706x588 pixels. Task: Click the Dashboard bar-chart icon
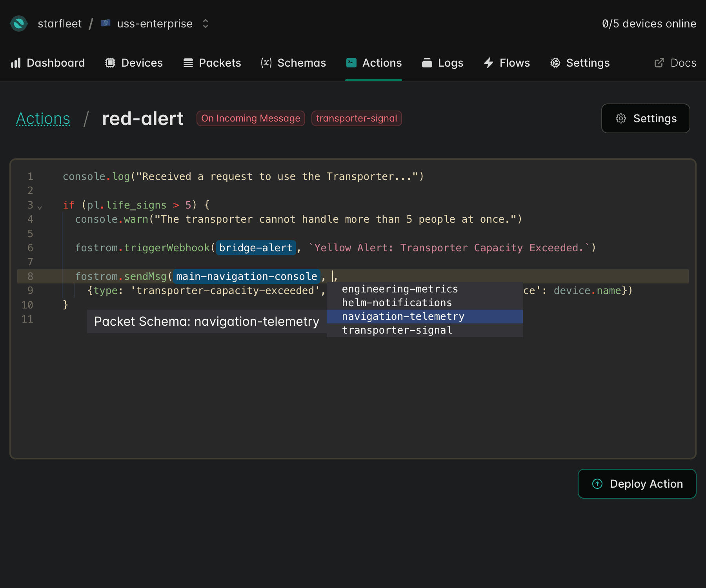point(16,63)
